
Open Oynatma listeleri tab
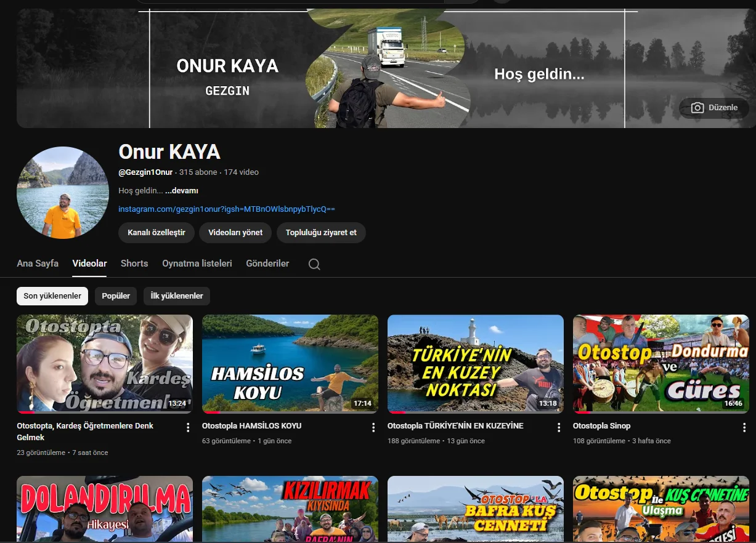(197, 263)
